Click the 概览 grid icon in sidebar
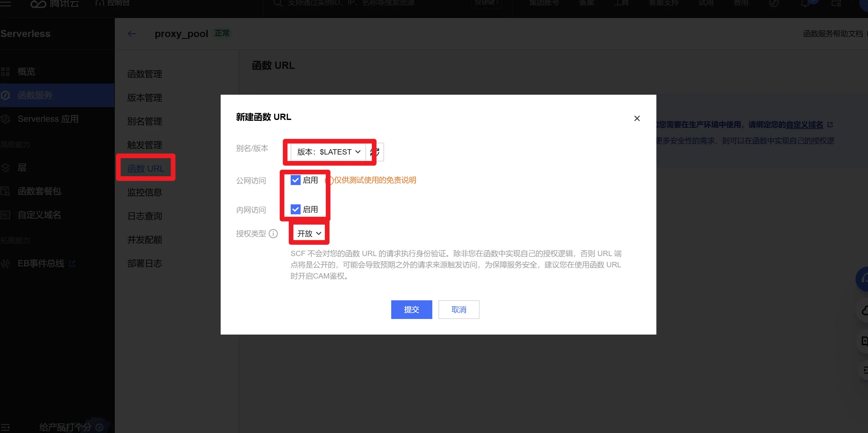This screenshot has width=868, height=433. click(5, 72)
